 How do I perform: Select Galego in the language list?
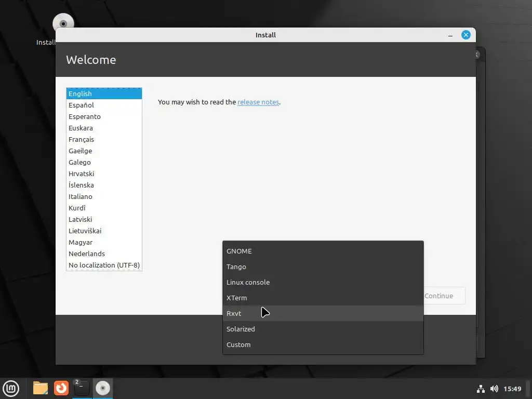pyautogui.click(x=104, y=163)
